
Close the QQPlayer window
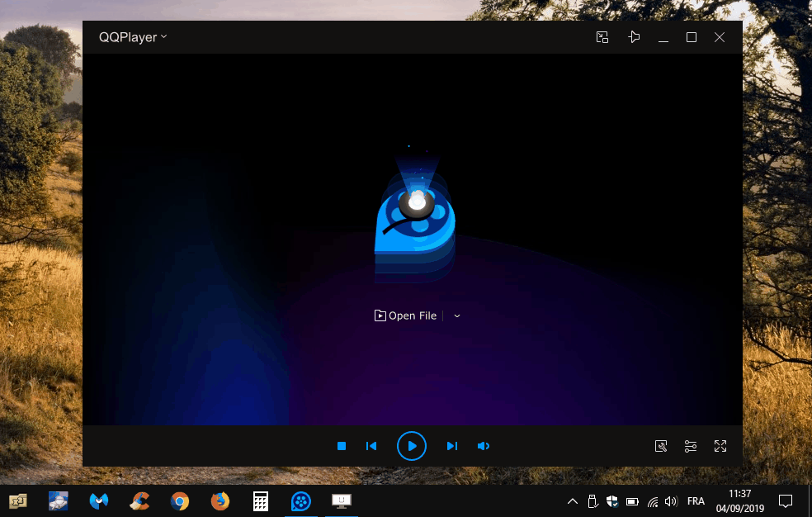click(x=720, y=37)
